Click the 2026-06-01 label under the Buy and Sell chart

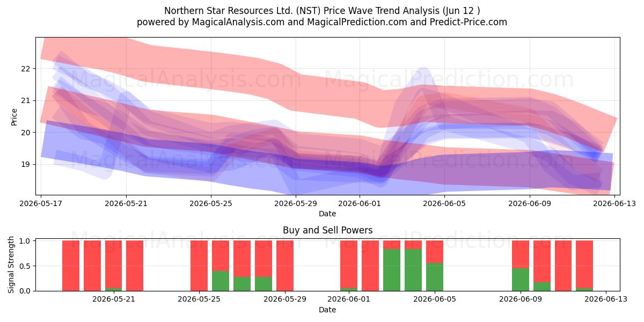pos(349,299)
